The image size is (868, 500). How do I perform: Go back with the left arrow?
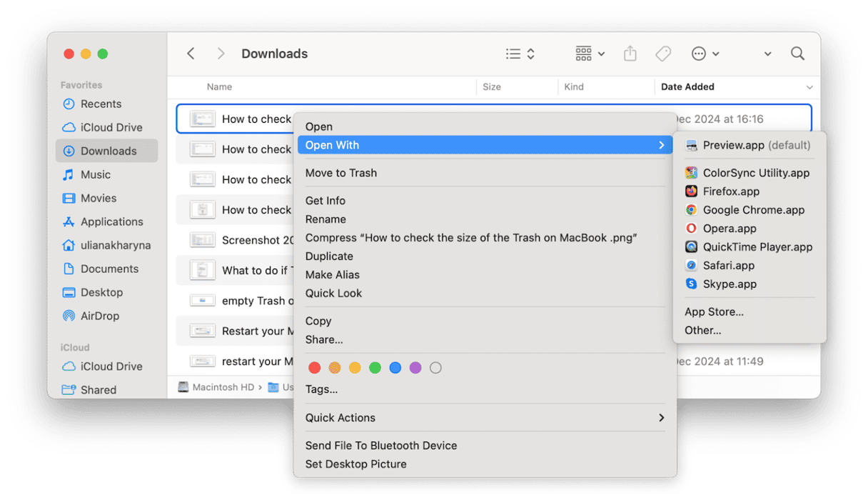pos(191,54)
